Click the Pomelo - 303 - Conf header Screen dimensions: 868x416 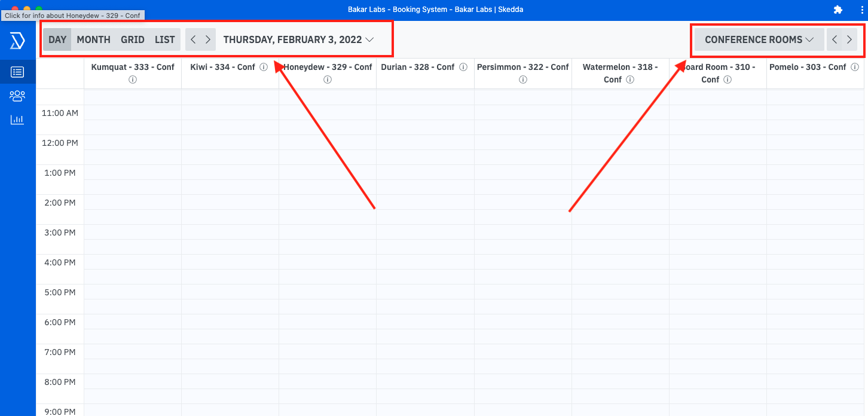pos(808,67)
